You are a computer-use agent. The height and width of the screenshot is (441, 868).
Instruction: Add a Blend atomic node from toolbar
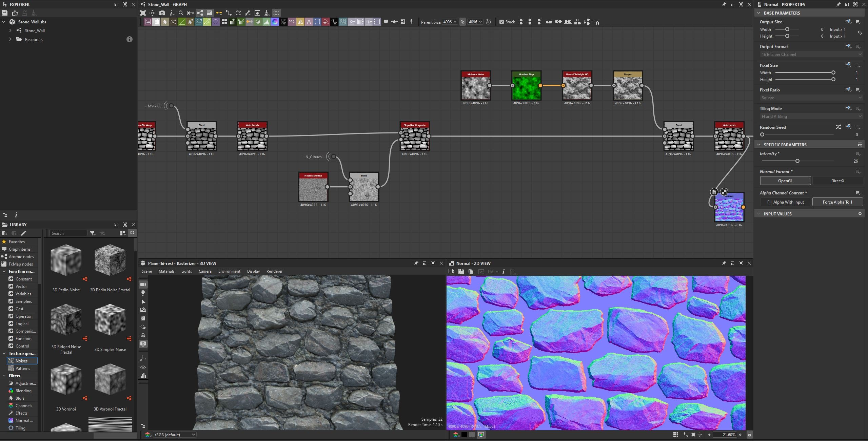156,22
